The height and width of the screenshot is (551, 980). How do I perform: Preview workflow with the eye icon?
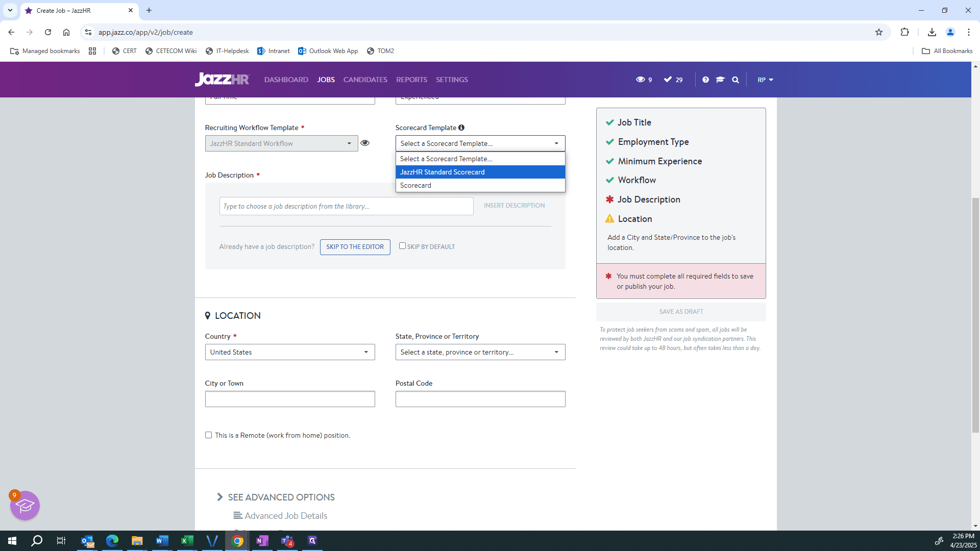[x=365, y=143]
